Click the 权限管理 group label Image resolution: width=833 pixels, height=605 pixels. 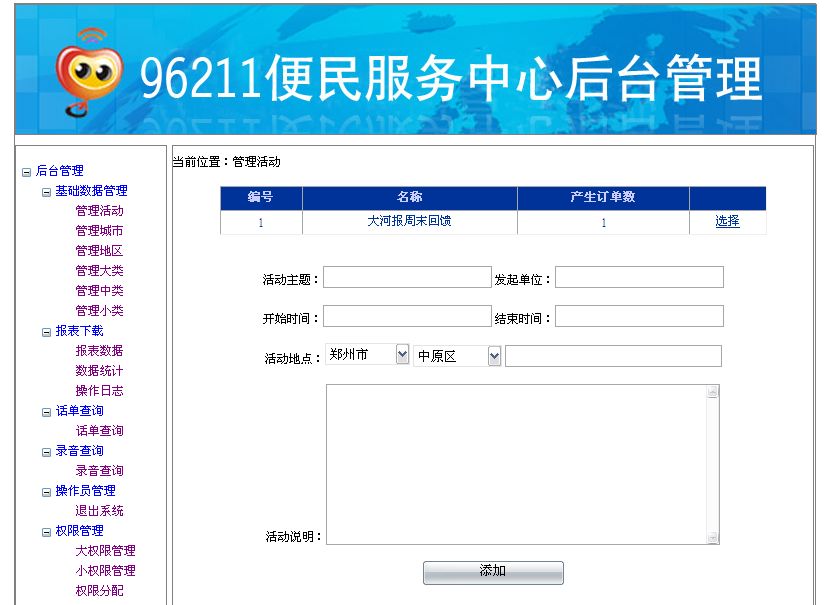pyautogui.click(x=80, y=531)
